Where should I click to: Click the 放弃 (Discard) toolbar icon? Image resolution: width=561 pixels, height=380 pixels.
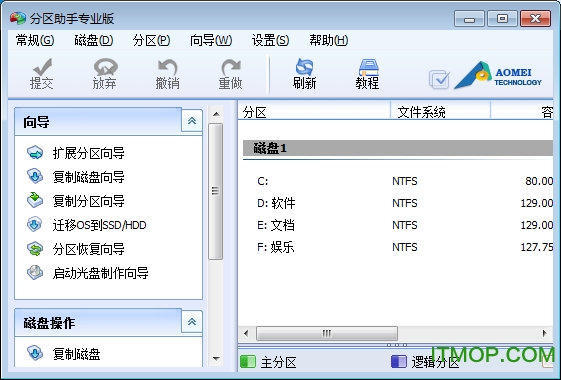click(105, 67)
